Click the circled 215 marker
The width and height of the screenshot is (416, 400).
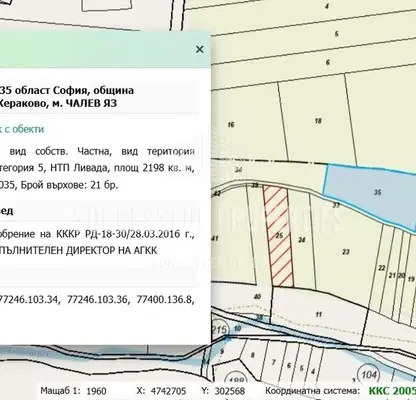[x=220, y=330]
